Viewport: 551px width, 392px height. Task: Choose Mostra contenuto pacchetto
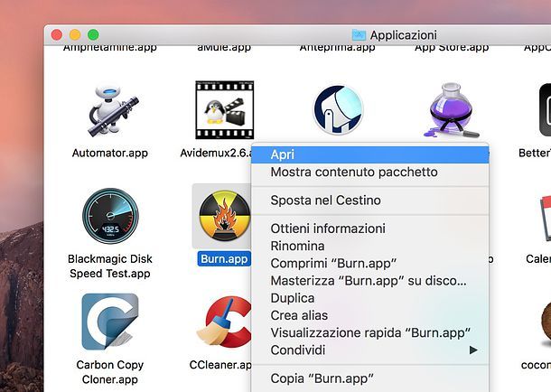click(370, 173)
